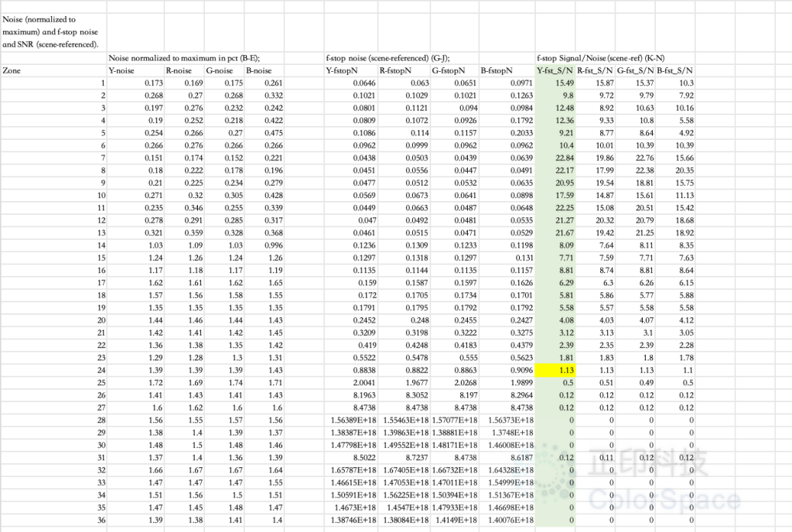Select Y-fstopN value 0.0646 in Zone 1
The width and height of the screenshot is (792, 532).
coord(351,83)
